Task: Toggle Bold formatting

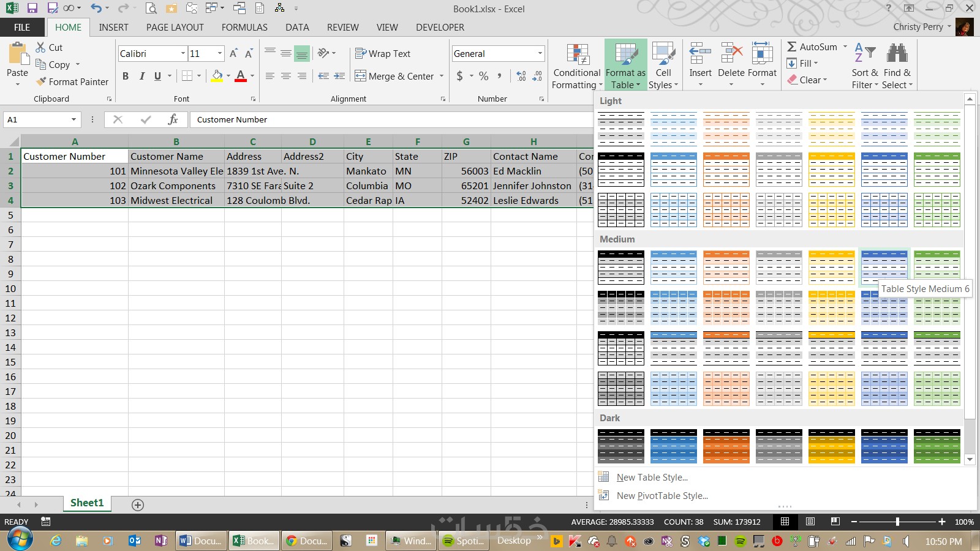Action: click(126, 76)
